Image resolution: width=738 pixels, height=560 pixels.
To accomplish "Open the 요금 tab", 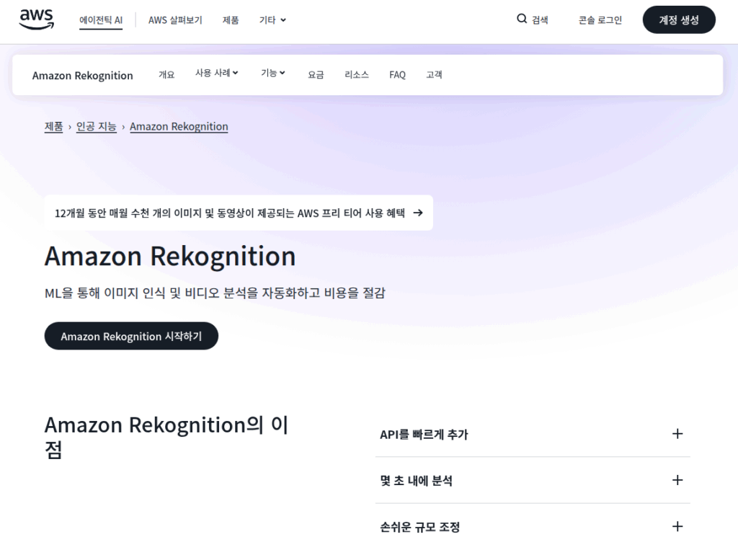I will [316, 74].
